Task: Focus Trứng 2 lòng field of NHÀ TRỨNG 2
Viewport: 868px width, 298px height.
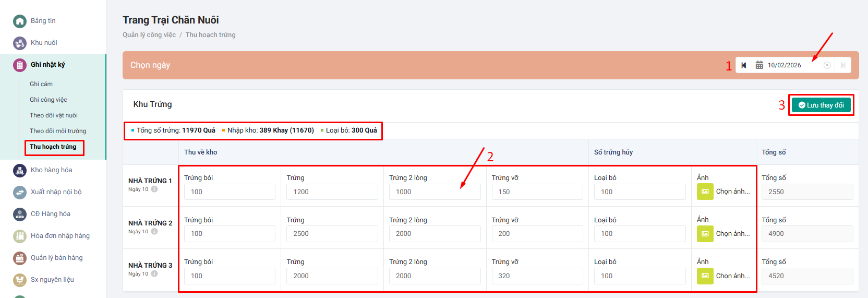Action: (435, 234)
